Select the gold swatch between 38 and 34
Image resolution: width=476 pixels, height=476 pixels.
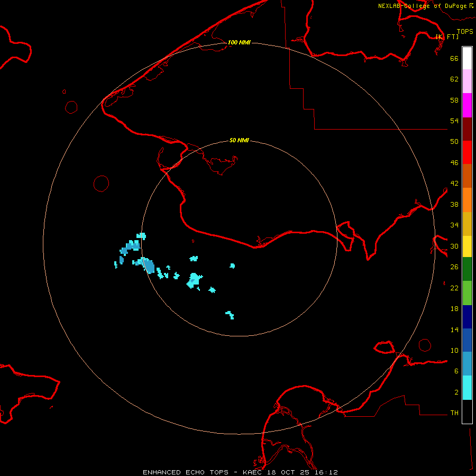(467, 224)
